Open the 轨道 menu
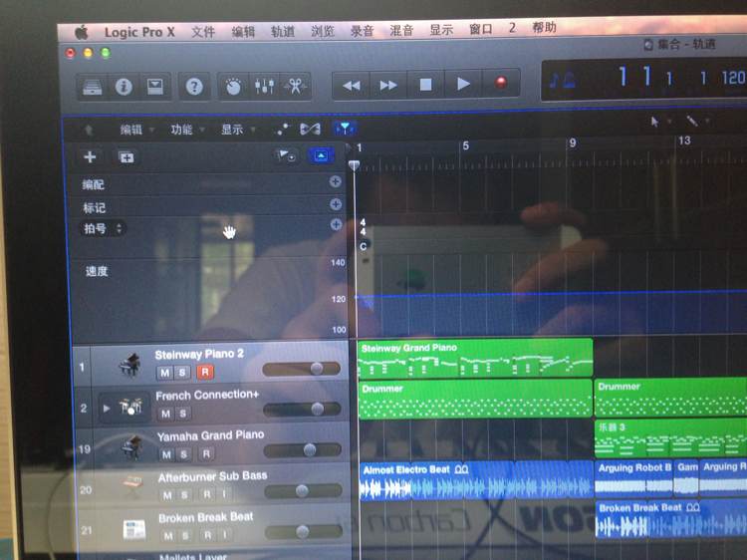This screenshot has height=560, width=747. click(283, 31)
